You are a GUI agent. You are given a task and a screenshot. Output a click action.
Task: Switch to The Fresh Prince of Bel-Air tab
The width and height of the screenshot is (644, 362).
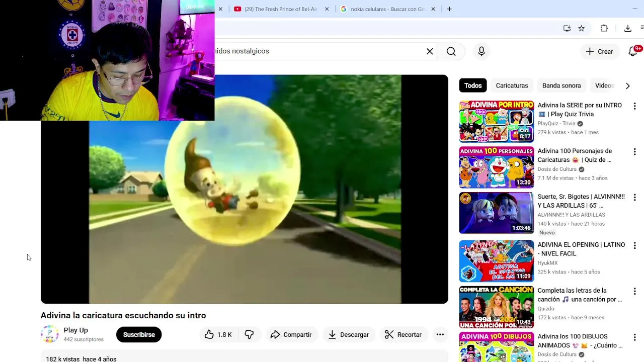click(280, 9)
